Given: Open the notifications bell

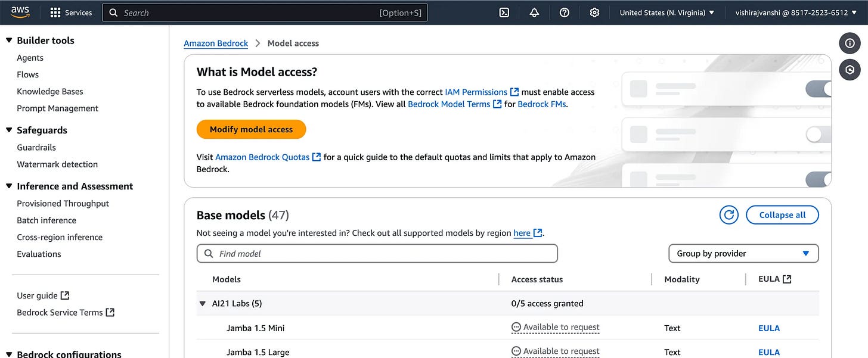Looking at the screenshot, I should (534, 13).
